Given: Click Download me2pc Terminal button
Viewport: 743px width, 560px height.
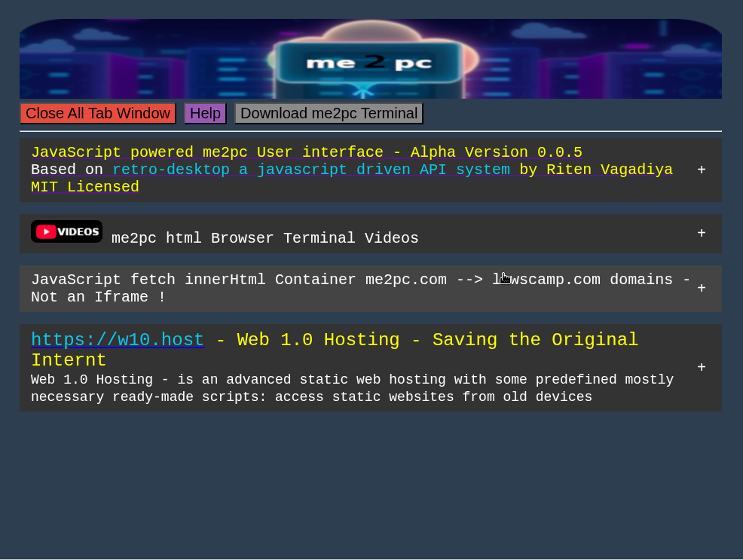Looking at the screenshot, I should point(329,114).
